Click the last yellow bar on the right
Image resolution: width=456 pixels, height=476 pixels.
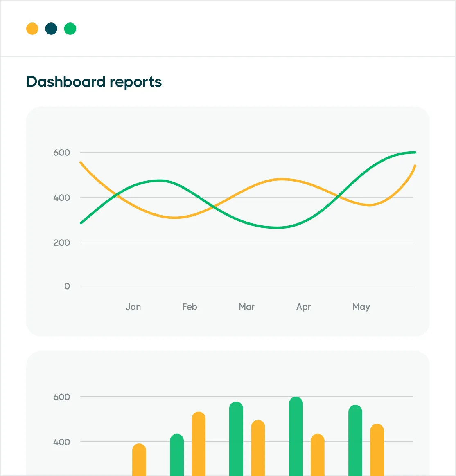point(377,450)
